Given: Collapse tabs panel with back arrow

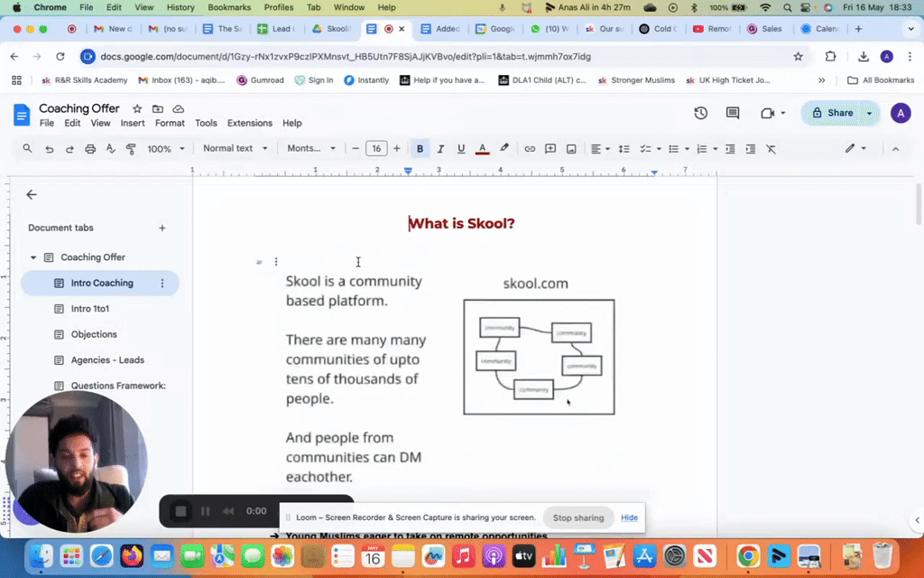Looking at the screenshot, I should click(32, 195).
